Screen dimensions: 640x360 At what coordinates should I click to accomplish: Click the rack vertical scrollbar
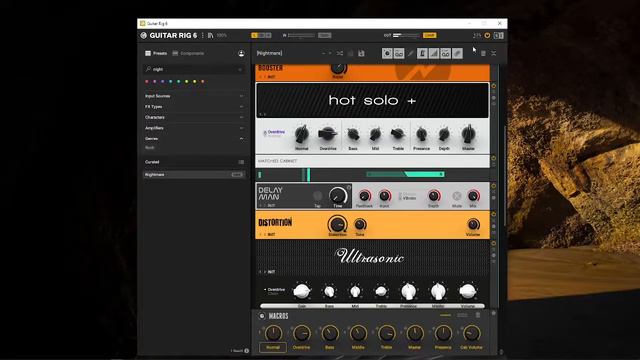[505, 176]
